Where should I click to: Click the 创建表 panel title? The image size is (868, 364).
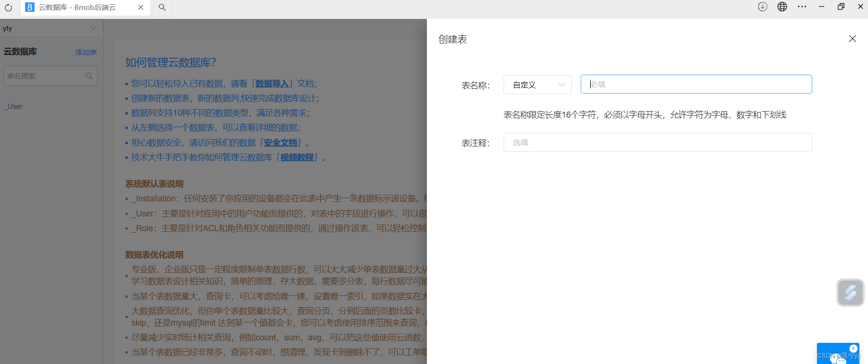452,39
